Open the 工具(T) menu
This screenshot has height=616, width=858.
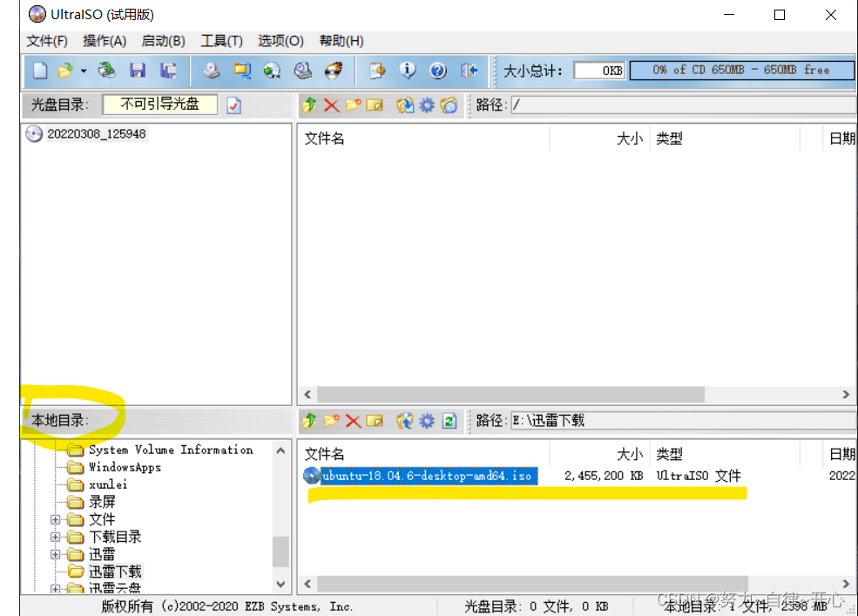click(x=221, y=41)
